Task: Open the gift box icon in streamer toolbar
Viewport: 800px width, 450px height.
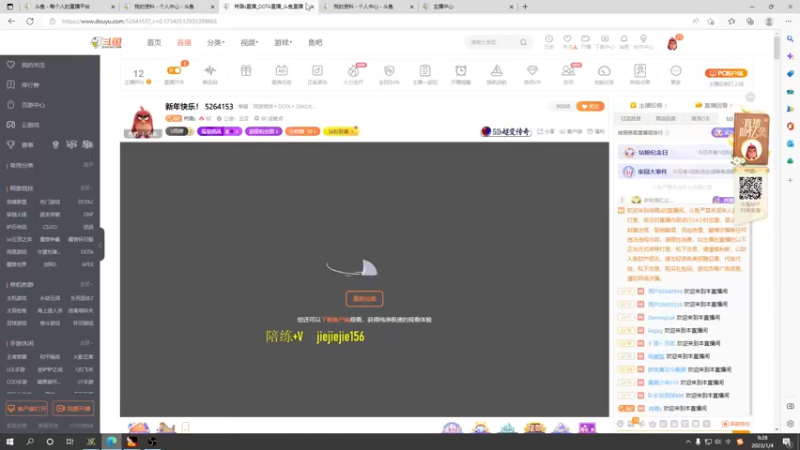Action: [x=246, y=70]
